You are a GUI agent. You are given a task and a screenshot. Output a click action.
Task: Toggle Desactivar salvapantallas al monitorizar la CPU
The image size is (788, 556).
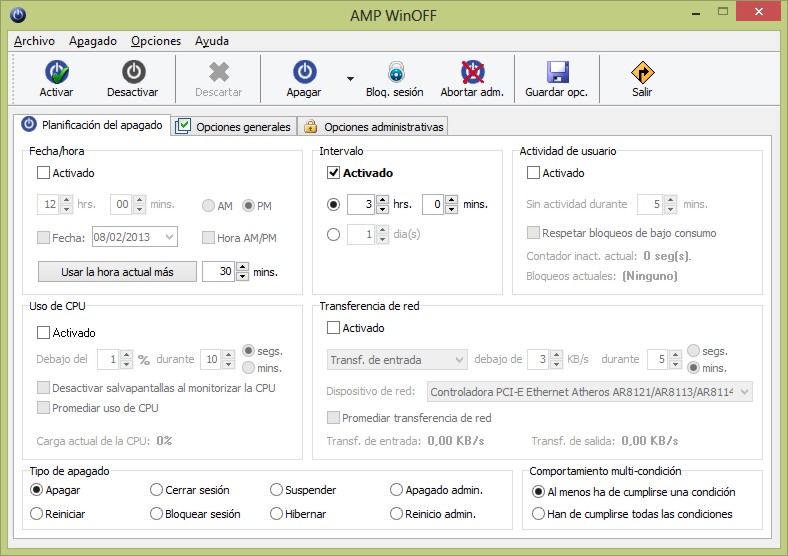pyautogui.click(x=44, y=388)
